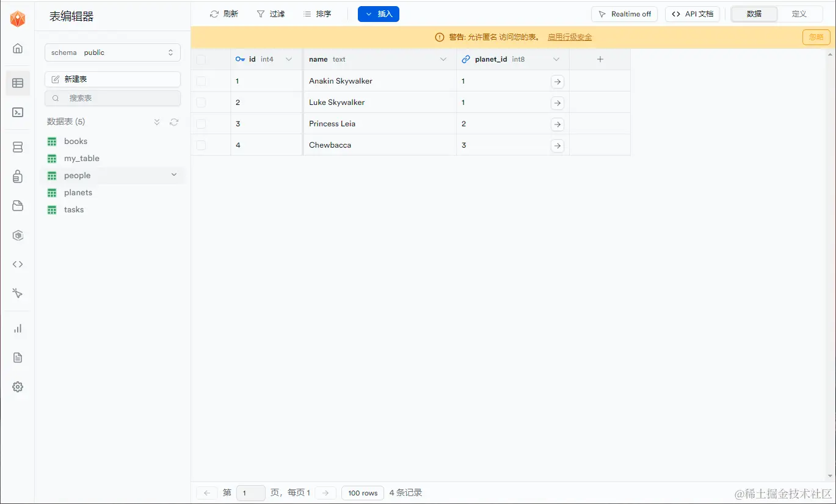Viewport: 836px width, 504px height.
Task: Click the Chewbacca name cell
Action: [380, 145]
